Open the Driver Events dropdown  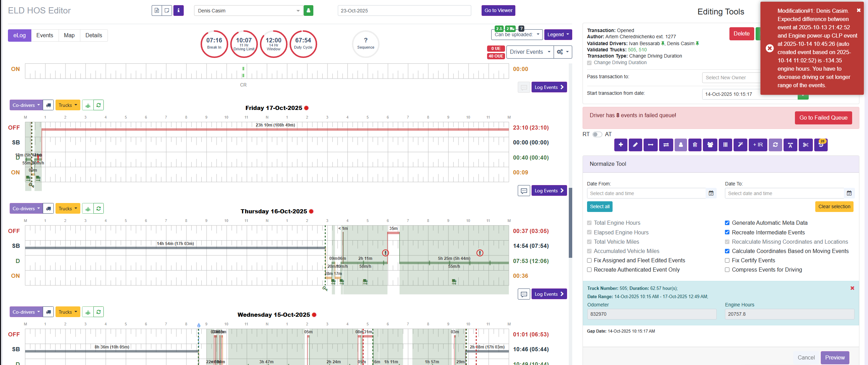530,52
